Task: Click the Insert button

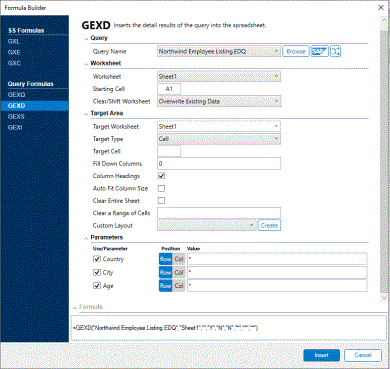Action: pos(321,355)
